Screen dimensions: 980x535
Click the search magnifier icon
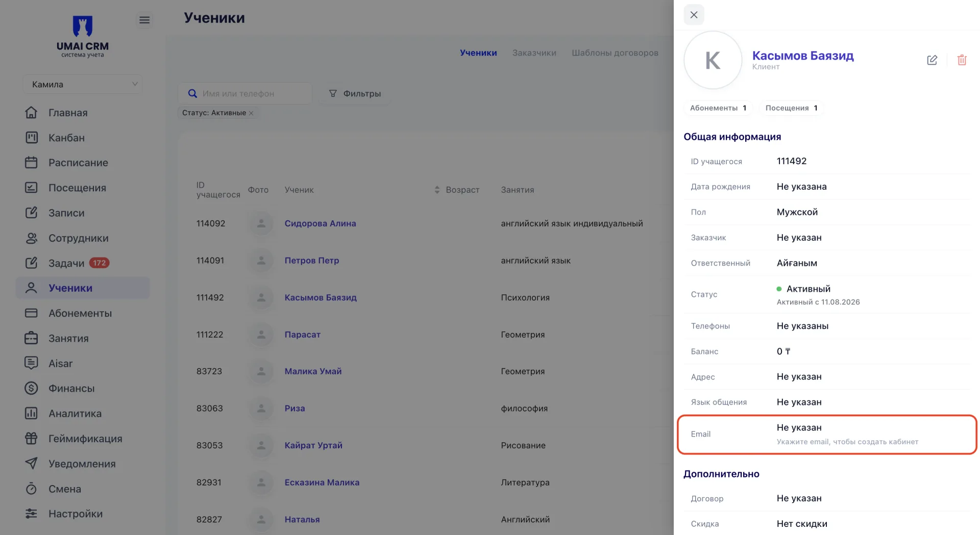(x=192, y=94)
